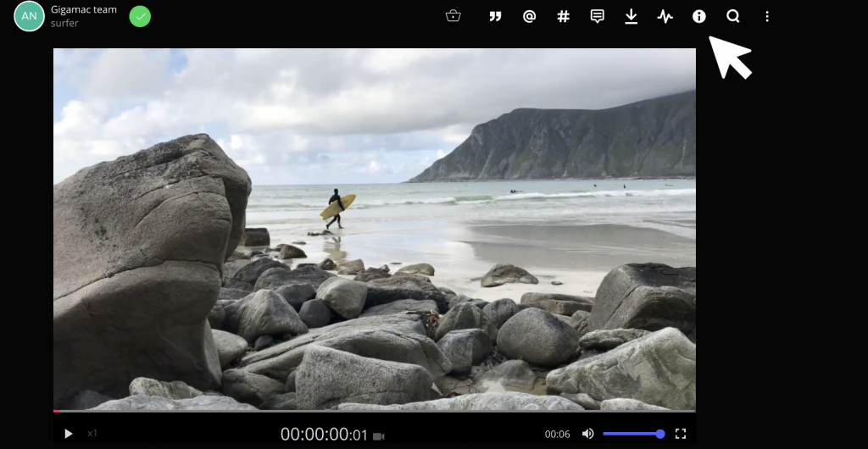Open the three-dot more options menu
This screenshot has width=868, height=449.
(x=766, y=17)
